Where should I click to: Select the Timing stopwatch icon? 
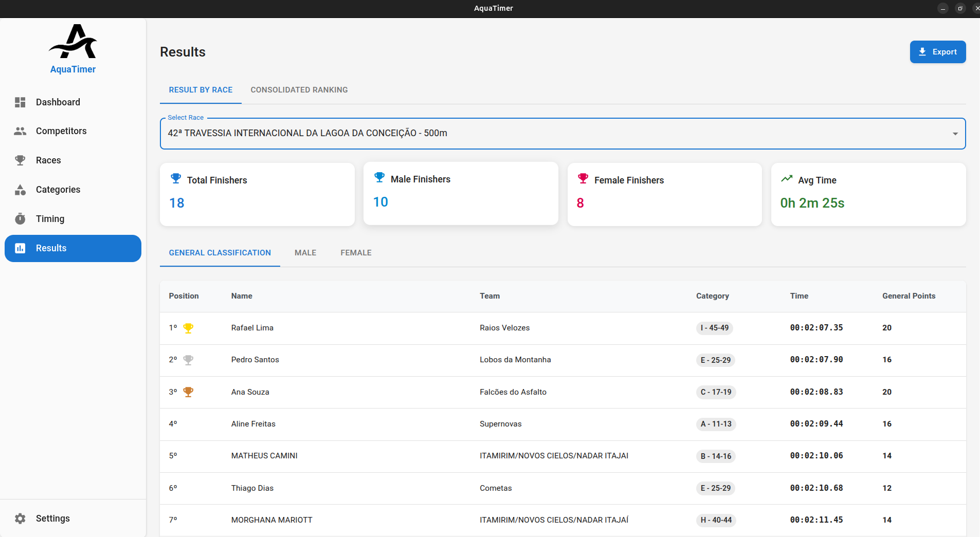tap(20, 218)
